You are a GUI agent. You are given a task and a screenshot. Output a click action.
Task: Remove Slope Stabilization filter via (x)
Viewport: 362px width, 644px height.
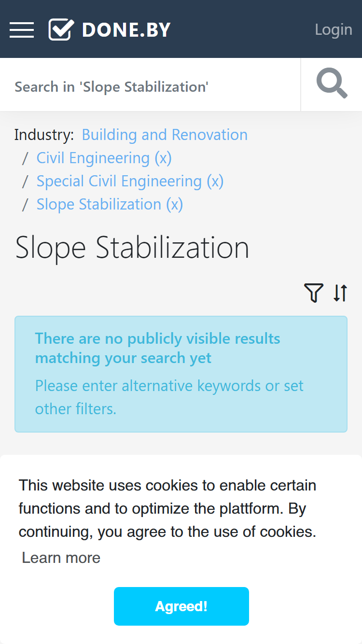point(175,204)
